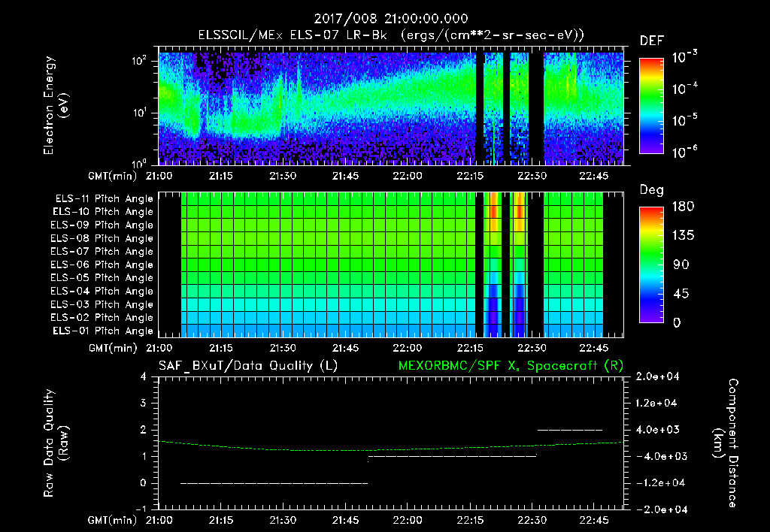Click the 2.0e+04 right axis label
This screenshot has width=770, height=532.
pyautogui.click(x=657, y=376)
